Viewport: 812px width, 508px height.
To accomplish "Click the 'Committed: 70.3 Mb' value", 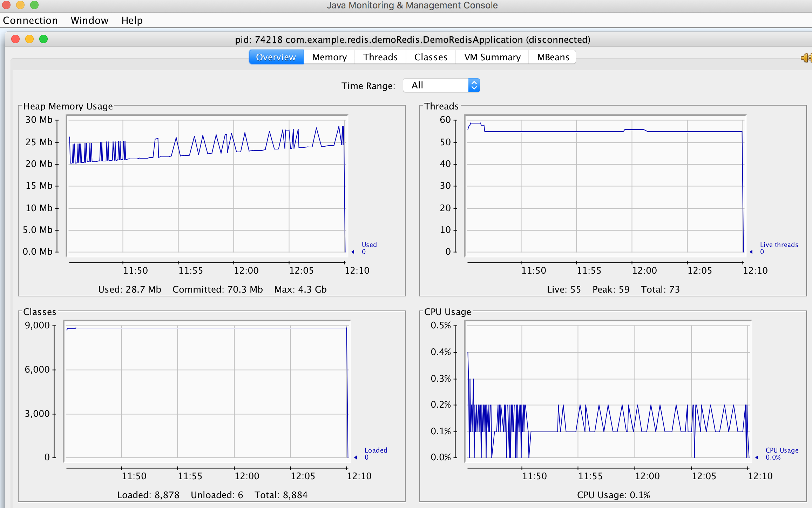I will coord(218,289).
